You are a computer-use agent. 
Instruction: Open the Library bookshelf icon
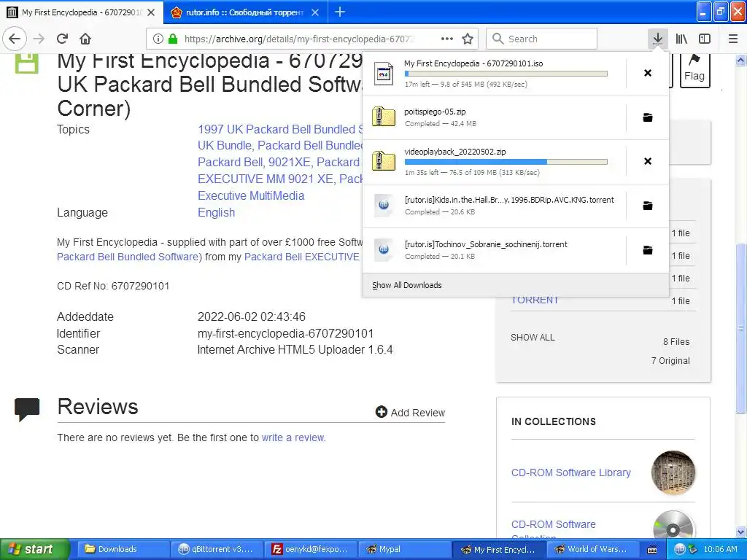pyautogui.click(x=681, y=39)
